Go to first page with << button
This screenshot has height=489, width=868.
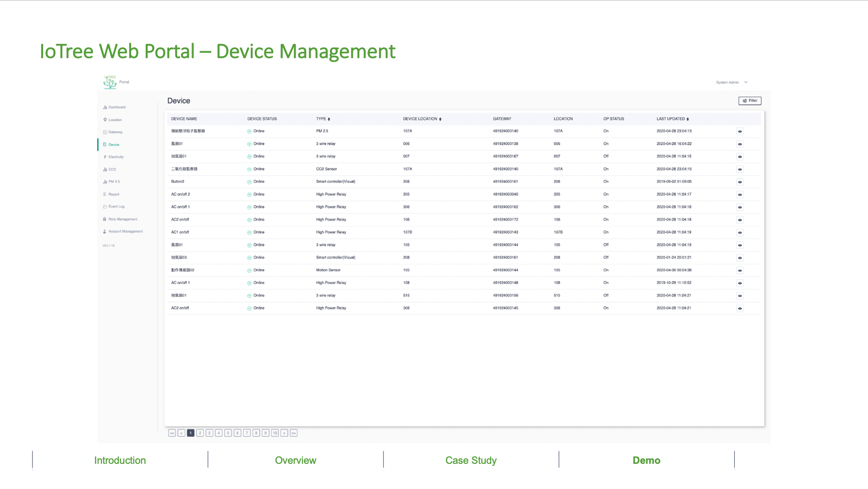[x=172, y=433]
